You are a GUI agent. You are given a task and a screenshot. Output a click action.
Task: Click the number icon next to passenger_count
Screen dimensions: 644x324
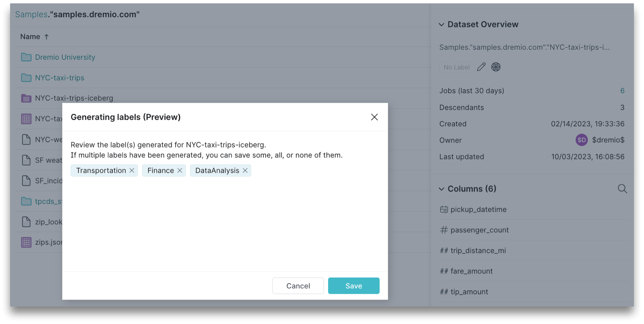click(444, 230)
